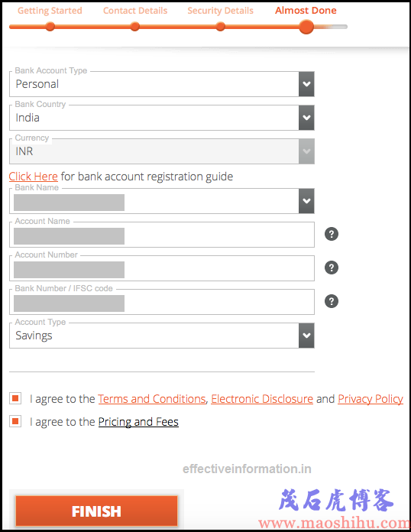The width and height of the screenshot is (411, 532).
Task: Click the orange FINISH button
Action: tap(97, 511)
